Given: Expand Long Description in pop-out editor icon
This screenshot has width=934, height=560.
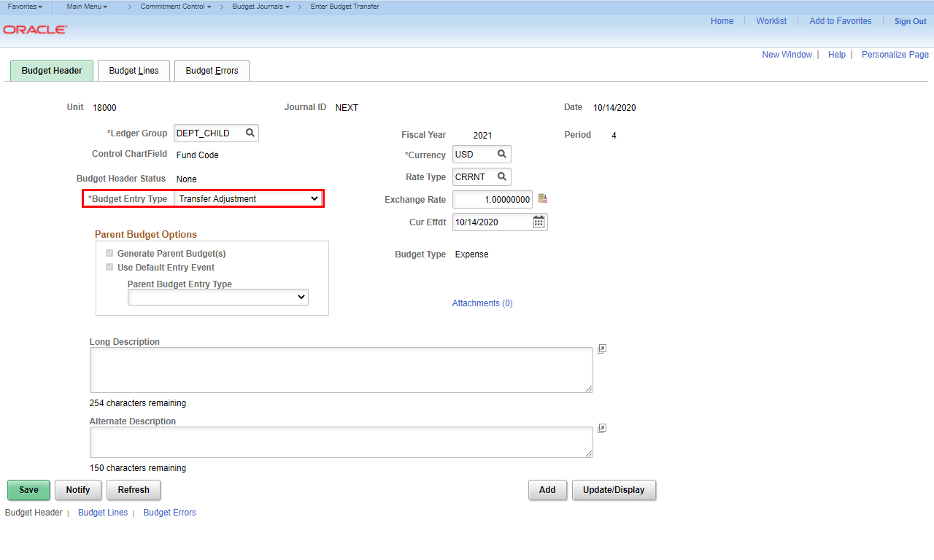Looking at the screenshot, I should 602,349.
